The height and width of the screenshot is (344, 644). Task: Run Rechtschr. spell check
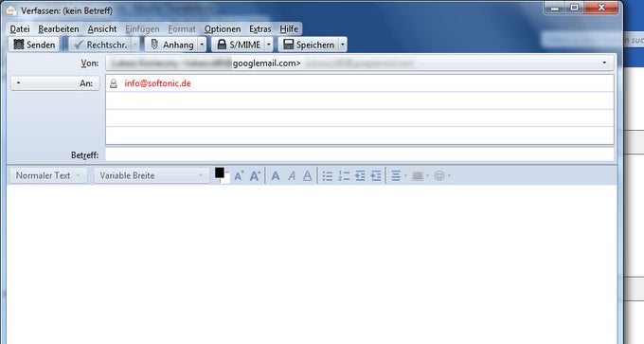(x=100, y=45)
